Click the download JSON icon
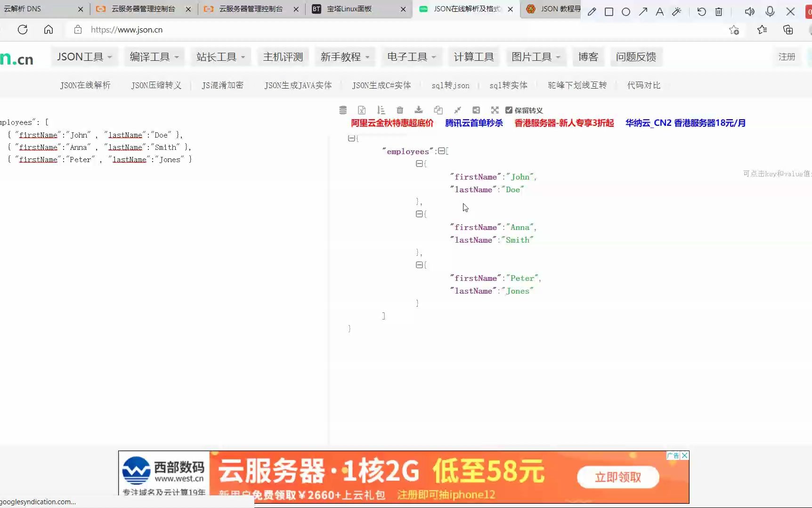Viewport: 812px width, 508px height. pyautogui.click(x=419, y=110)
